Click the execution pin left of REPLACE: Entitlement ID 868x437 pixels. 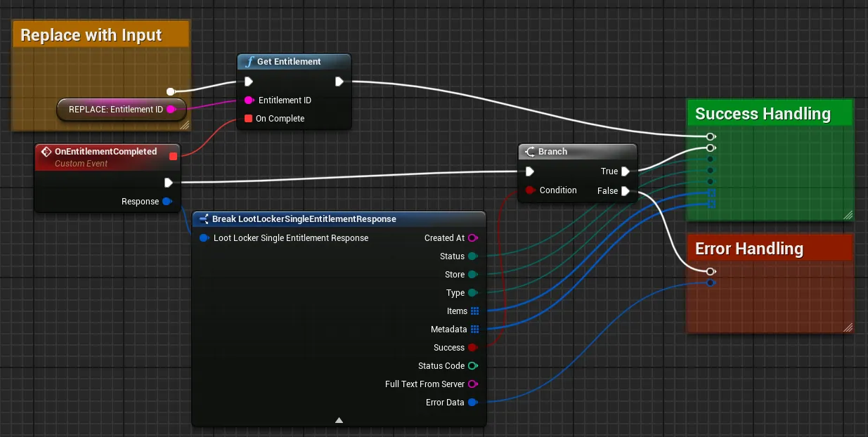point(170,91)
